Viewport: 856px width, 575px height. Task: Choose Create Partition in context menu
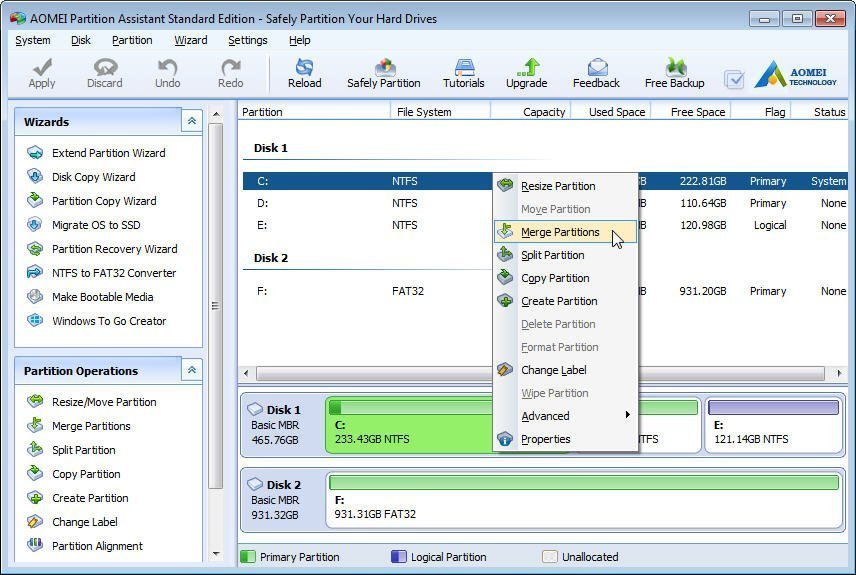tap(565, 301)
